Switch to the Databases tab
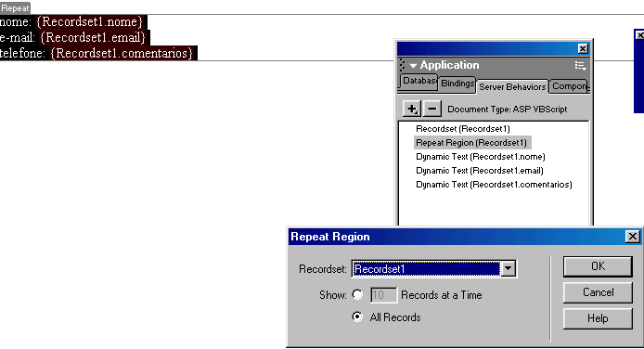 419,82
